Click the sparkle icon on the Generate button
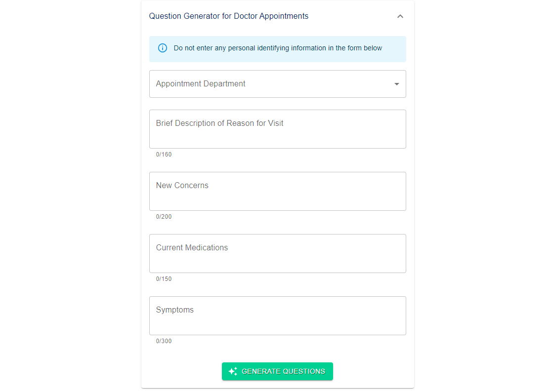Screen dimensions: 553x392 233,371
